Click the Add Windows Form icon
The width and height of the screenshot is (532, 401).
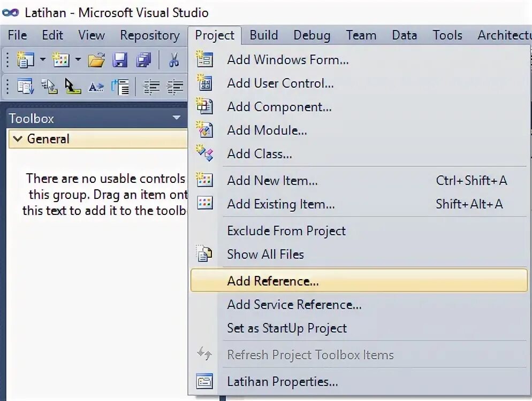click(x=204, y=59)
